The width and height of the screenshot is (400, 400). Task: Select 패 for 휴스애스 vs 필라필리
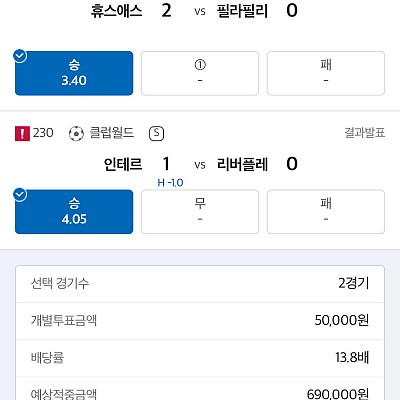click(x=326, y=73)
